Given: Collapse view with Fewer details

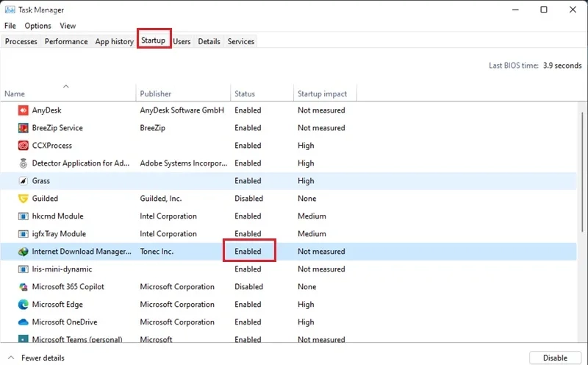Looking at the screenshot, I should click(x=36, y=358).
